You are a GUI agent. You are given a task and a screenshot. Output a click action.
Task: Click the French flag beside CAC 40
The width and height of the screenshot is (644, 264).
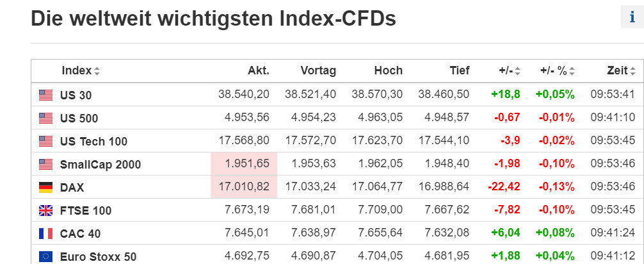[45, 234]
